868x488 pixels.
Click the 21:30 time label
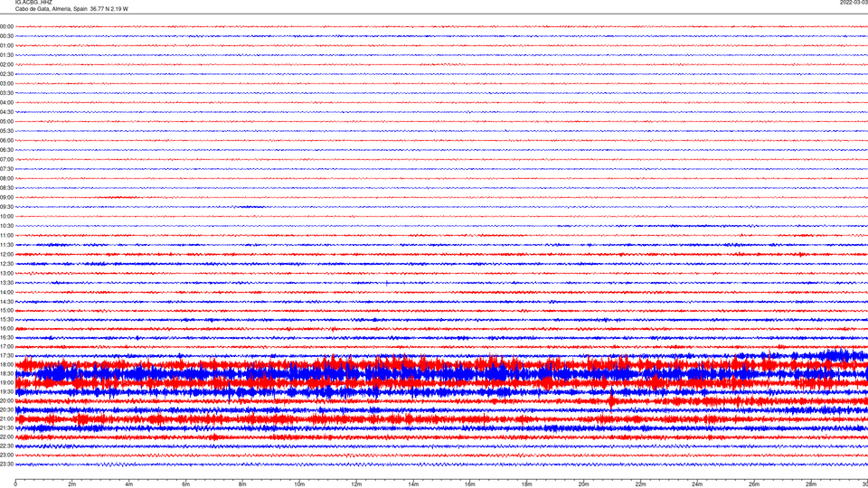[x=6, y=428]
